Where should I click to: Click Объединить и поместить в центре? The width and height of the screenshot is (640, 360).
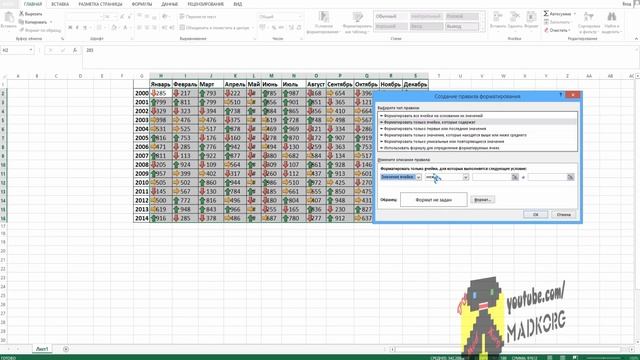214,27
